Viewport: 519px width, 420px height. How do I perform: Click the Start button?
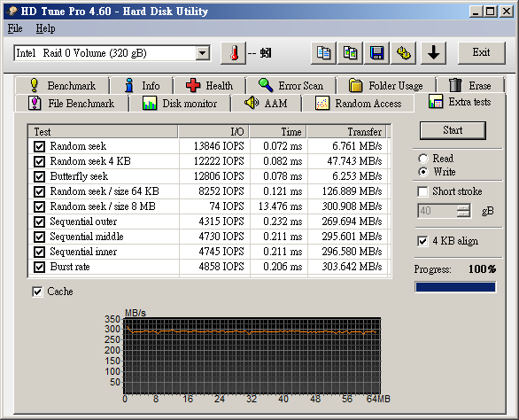click(x=453, y=130)
